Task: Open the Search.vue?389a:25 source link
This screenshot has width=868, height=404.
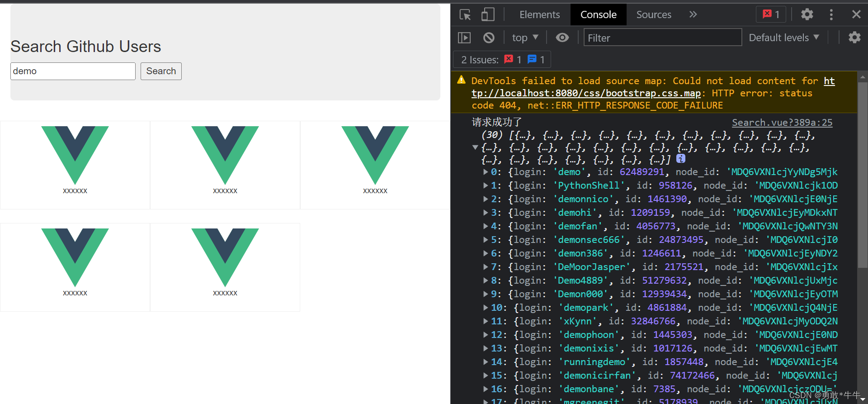Action: click(x=782, y=123)
